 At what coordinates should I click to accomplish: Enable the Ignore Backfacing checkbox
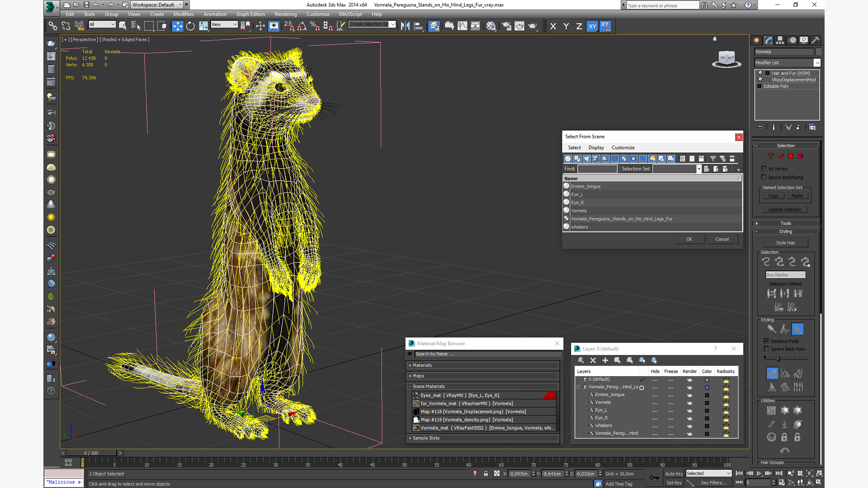coord(764,177)
